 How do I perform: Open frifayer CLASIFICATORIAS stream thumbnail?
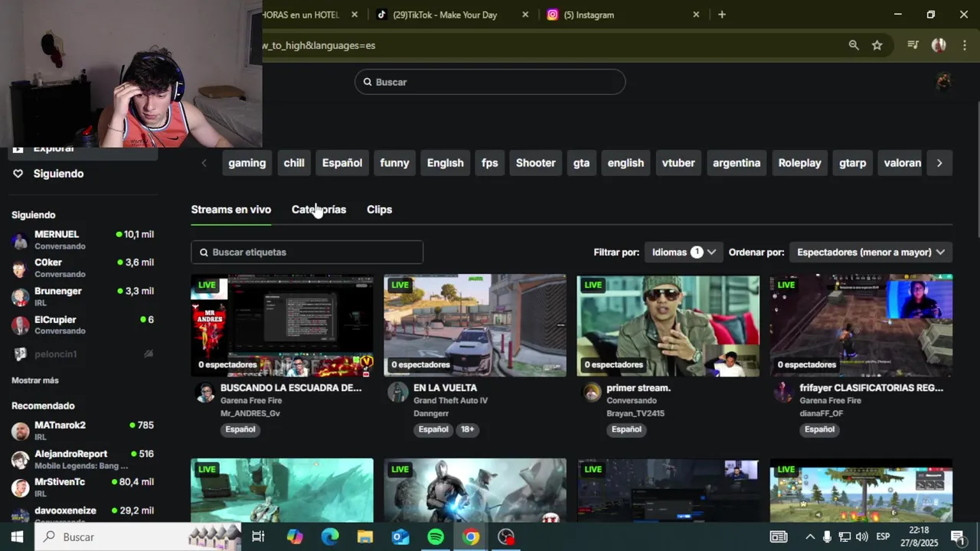(861, 326)
